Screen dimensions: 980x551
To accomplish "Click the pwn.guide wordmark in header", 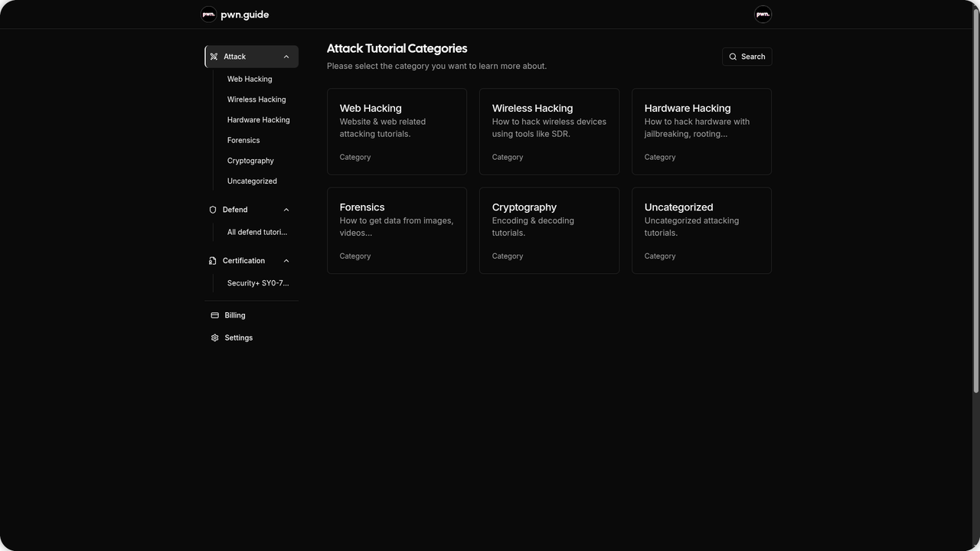I will click(x=244, y=14).
